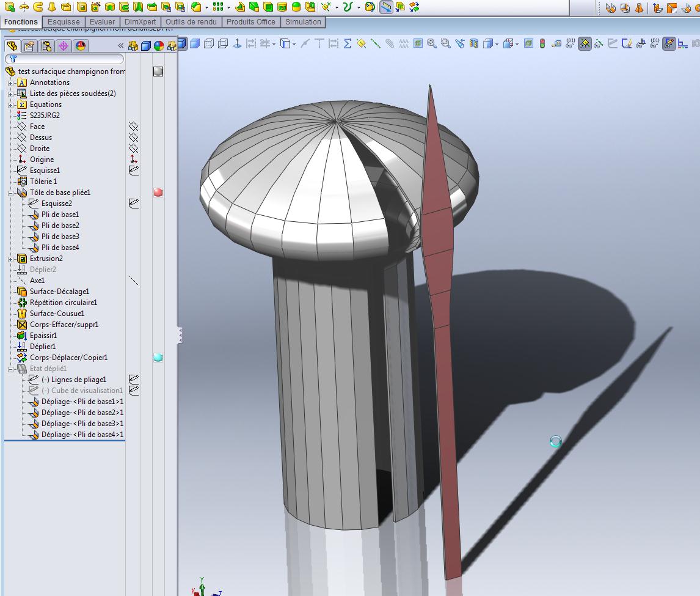700x596 pixels.
Task: Toggle visibility icon for Face plane
Action: 134,127
